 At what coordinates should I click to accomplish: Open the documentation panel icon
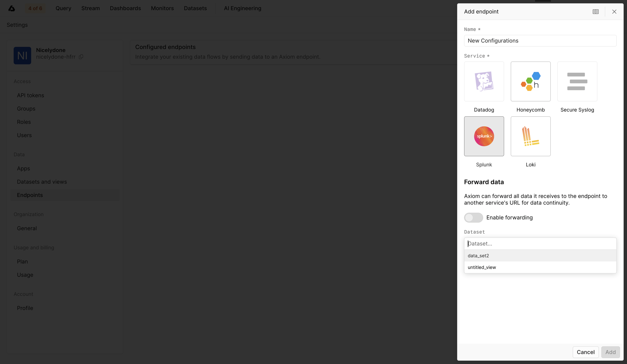click(596, 11)
